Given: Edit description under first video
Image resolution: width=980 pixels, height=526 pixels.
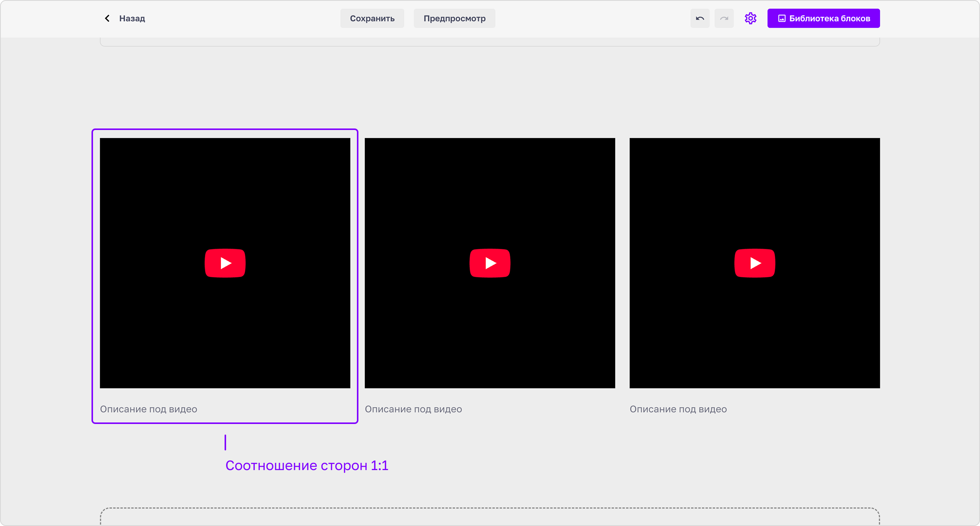Looking at the screenshot, I should (x=148, y=409).
